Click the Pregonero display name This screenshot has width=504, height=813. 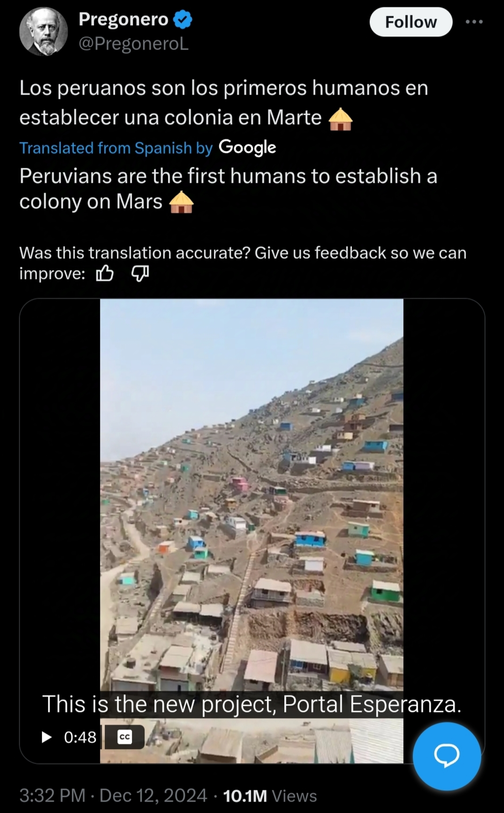123,19
